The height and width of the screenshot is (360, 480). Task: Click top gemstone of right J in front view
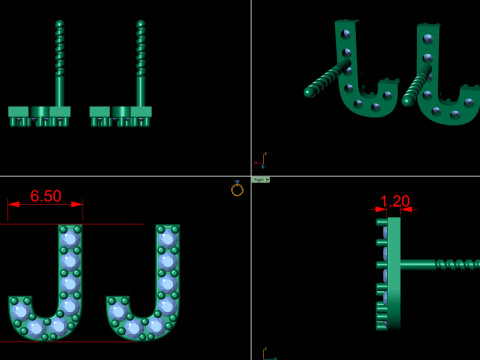167,238
